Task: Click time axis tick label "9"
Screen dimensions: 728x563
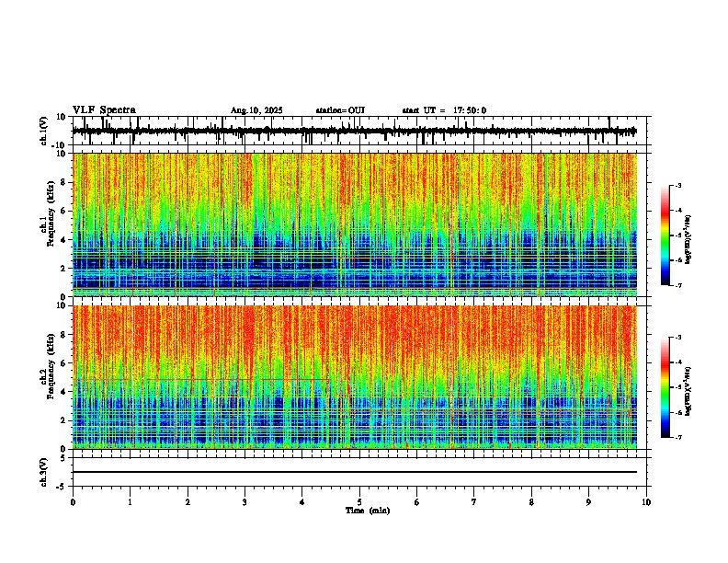Action: pyautogui.click(x=588, y=502)
